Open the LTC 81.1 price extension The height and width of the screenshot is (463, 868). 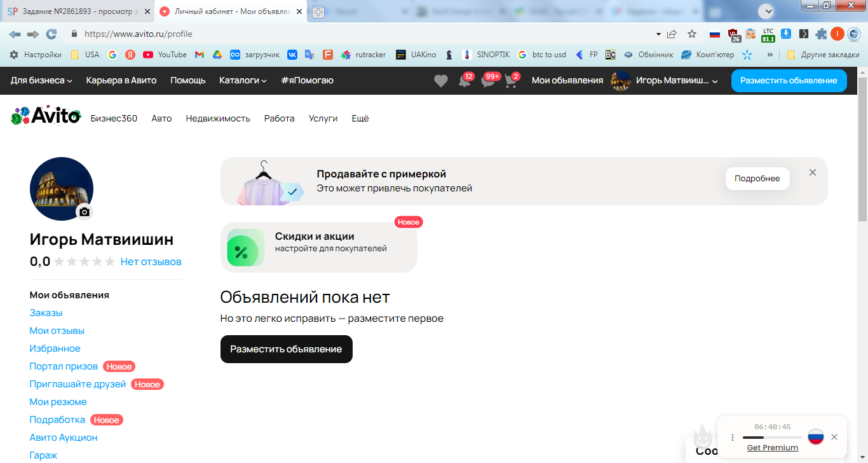tap(768, 34)
